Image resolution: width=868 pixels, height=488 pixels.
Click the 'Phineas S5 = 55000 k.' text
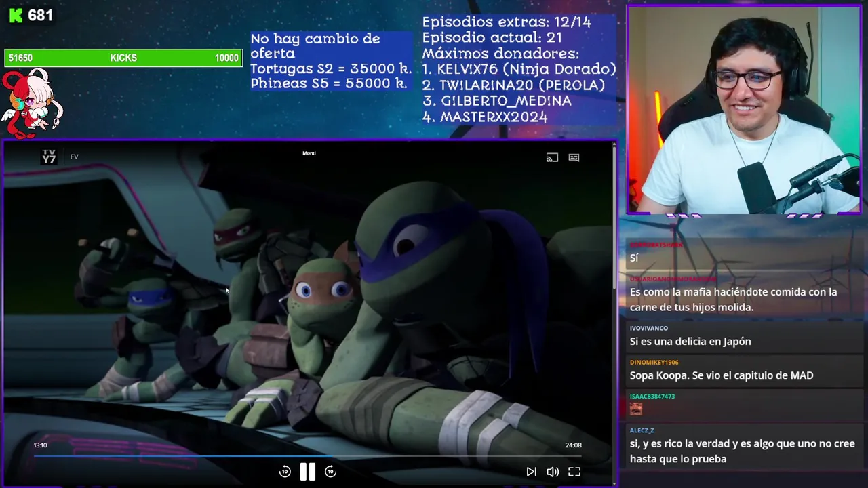tap(329, 83)
